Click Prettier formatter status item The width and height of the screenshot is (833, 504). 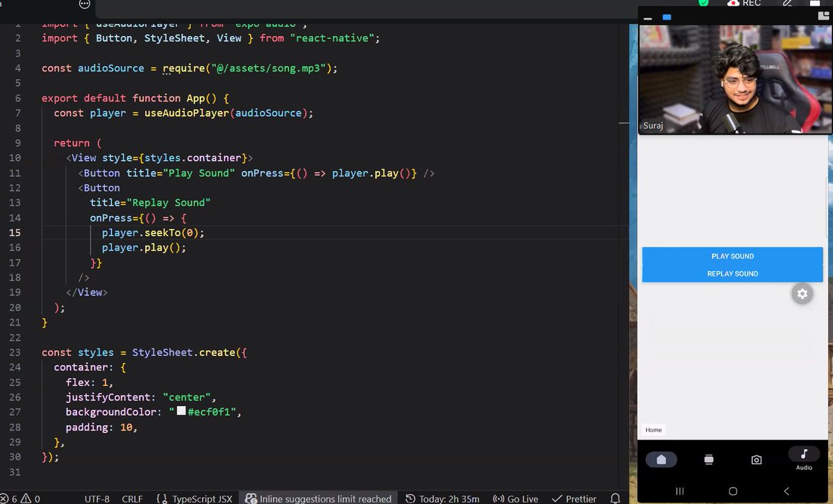[x=574, y=498]
